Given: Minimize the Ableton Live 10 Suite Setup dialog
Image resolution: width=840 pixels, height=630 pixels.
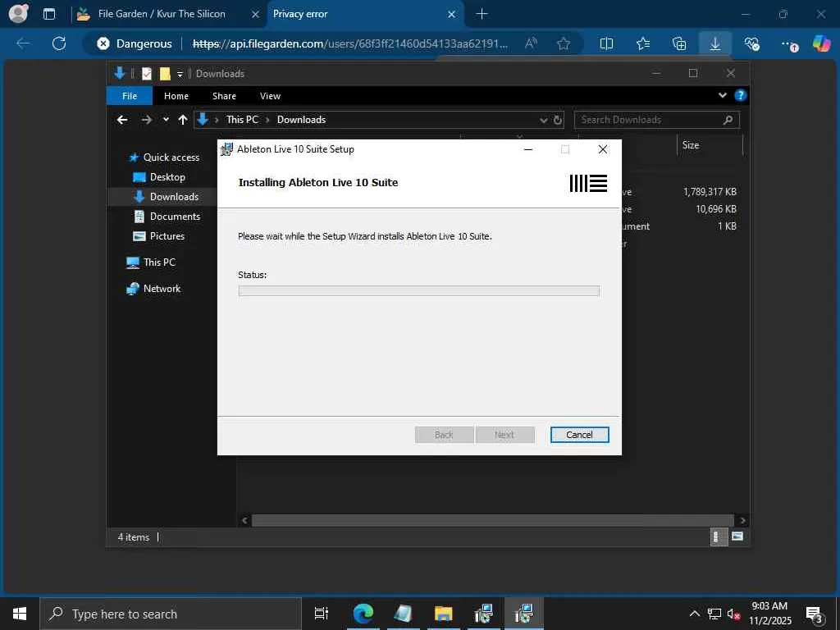Looking at the screenshot, I should point(528,149).
